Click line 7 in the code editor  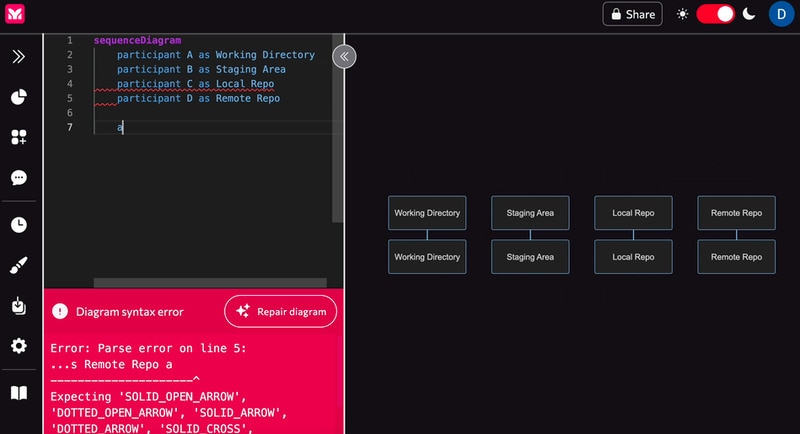coord(200,128)
